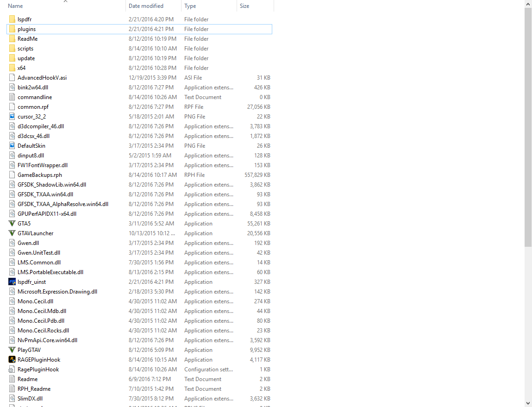Select the LMS.PortableExecutable.dll file name
532x407 pixels.
point(50,272)
